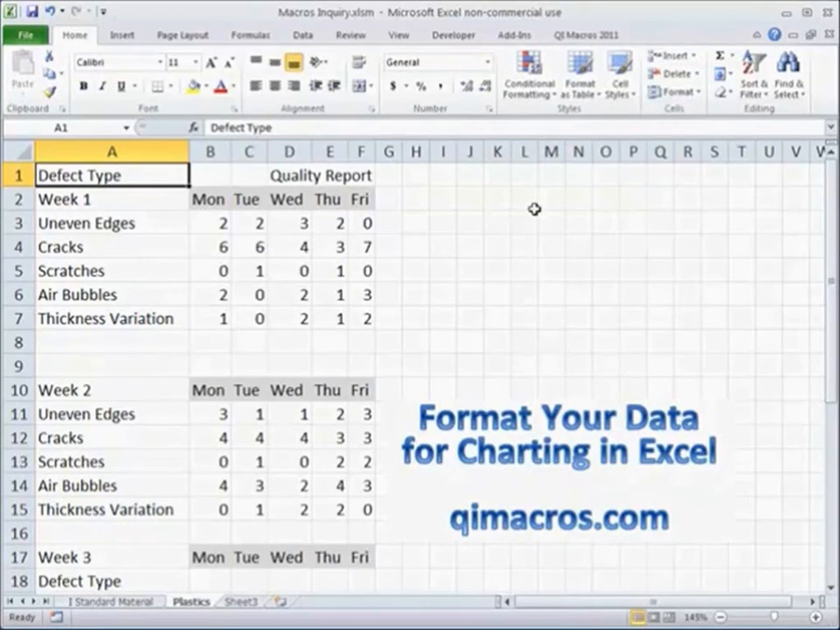Switch to Page Layout view in status bar

point(654,617)
